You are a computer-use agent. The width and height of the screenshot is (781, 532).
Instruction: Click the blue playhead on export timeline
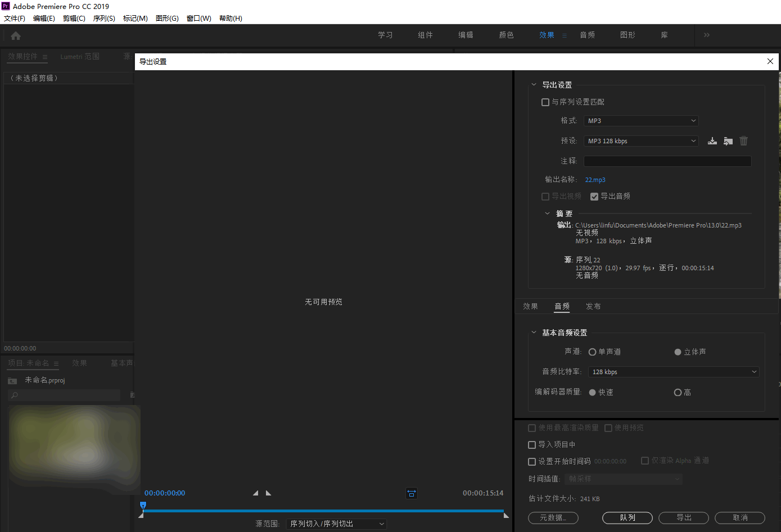(x=143, y=506)
